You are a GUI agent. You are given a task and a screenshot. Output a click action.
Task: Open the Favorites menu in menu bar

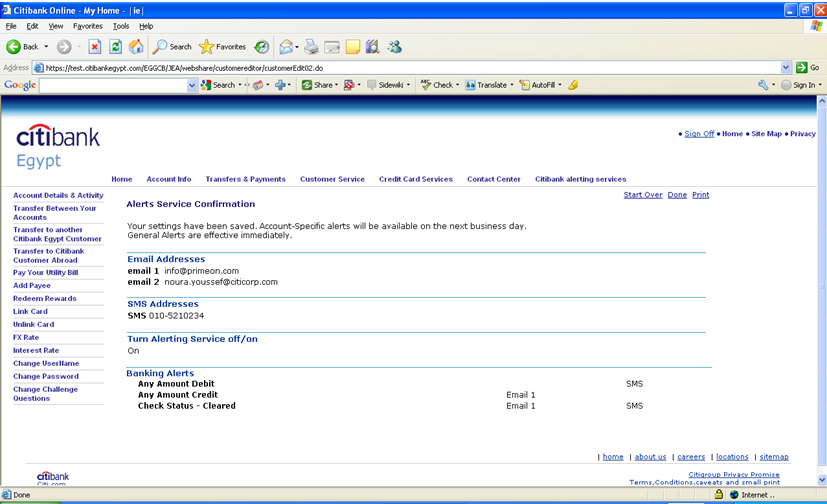(88, 26)
